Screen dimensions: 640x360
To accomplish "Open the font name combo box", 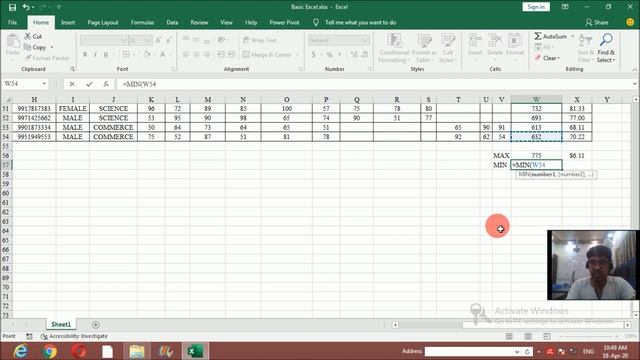I will 104,40.
